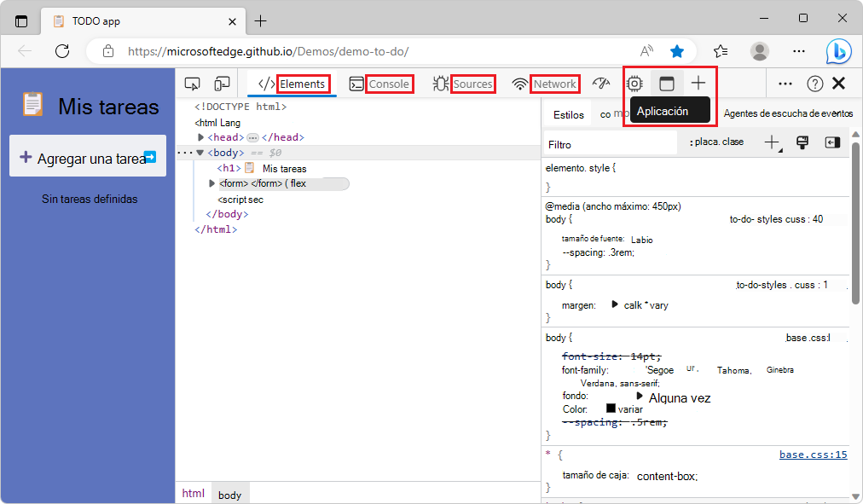
Task: Select the h1 Mis tareas node
Action: coord(262,168)
